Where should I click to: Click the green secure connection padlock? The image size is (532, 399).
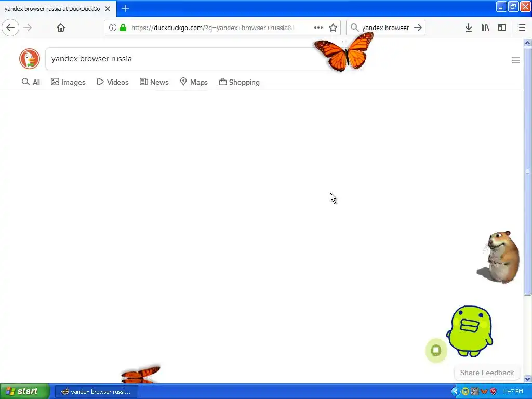click(123, 28)
